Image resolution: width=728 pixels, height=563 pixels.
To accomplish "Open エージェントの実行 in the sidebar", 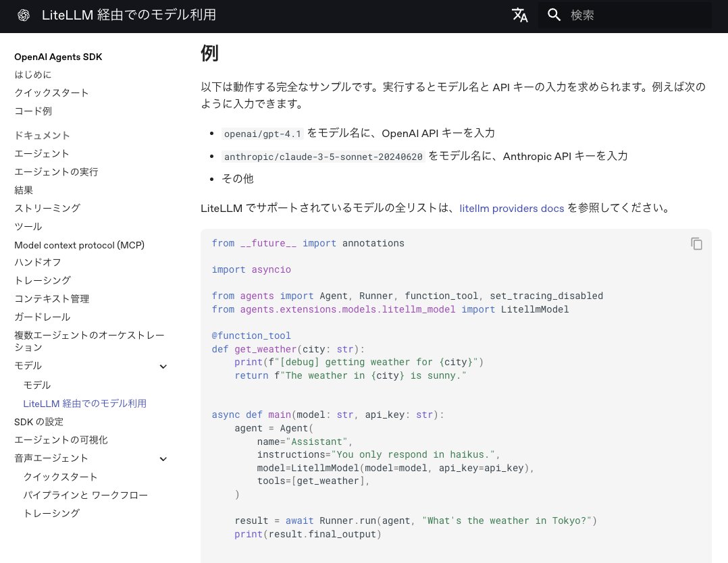I will point(56,171).
